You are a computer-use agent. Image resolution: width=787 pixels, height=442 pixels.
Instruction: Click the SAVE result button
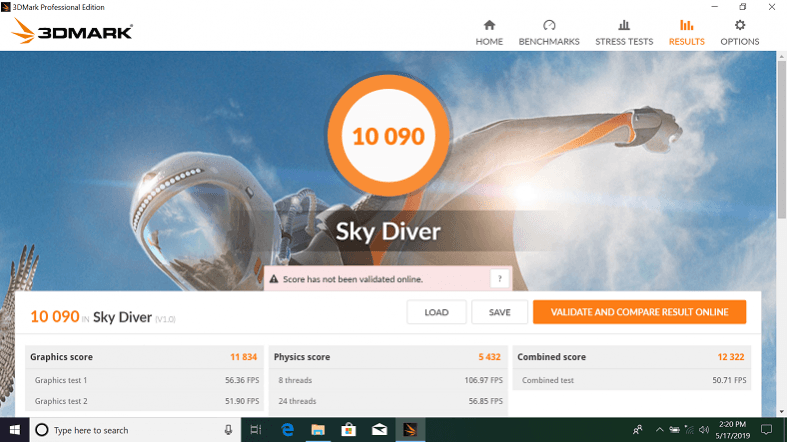click(499, 312)
